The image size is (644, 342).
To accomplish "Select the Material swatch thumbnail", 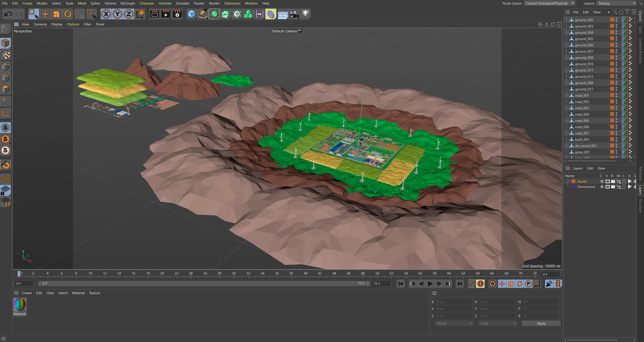I will (20, 304).
